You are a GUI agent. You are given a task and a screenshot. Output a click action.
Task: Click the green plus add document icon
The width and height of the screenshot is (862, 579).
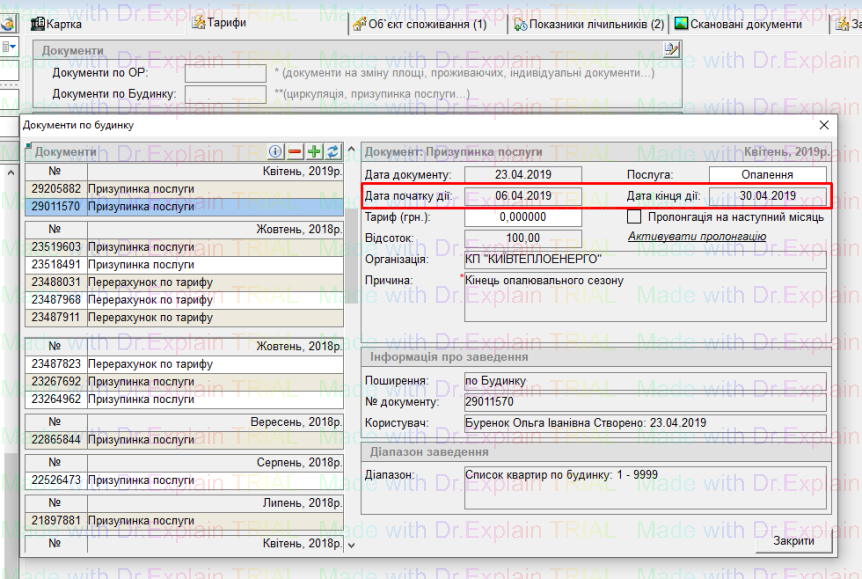pyautogui.click(x=314, y=152)
